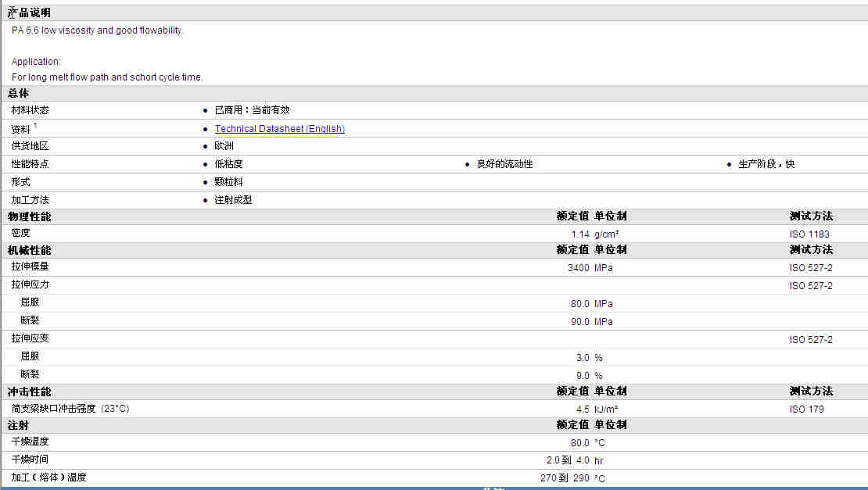Screen dimensions: 868x490
Task: Open the Technical Datasheet (English) link
Action: click(x=279, y=129)
